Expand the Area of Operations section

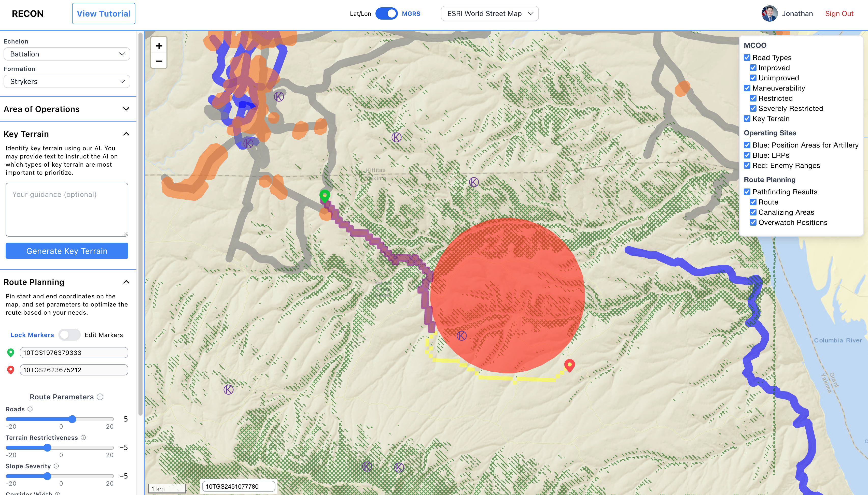(x=126, y=109)
